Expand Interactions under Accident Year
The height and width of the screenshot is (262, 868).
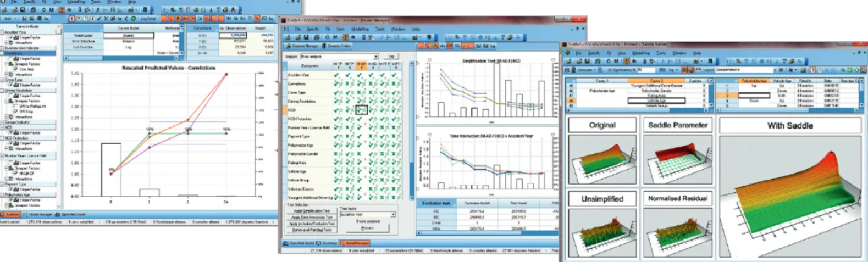[6, 43]
